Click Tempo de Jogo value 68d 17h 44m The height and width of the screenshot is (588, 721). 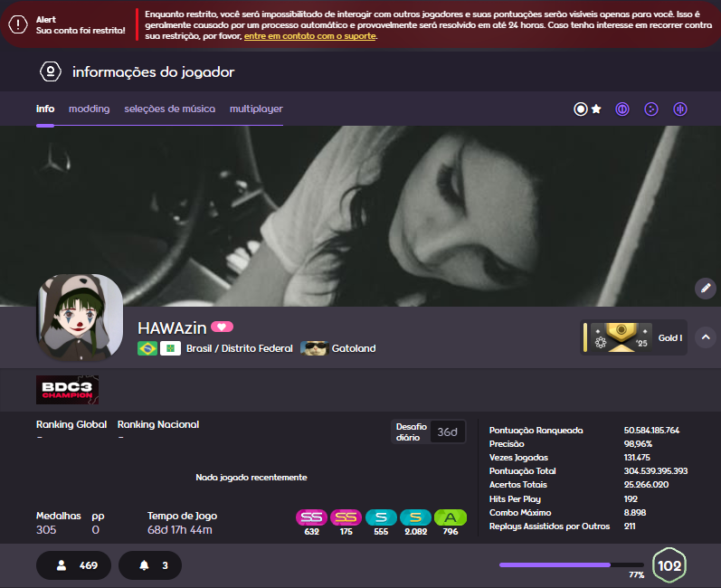point(180,529)
